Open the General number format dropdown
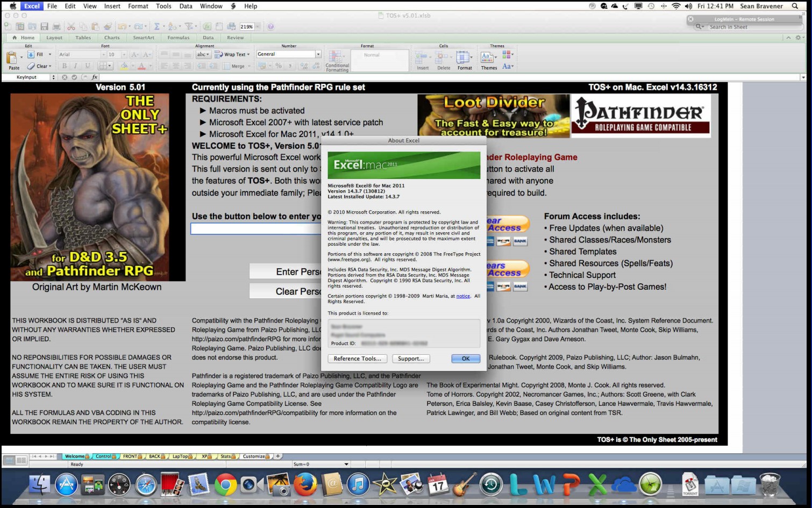Screen dimensions: 812x508 coord(318,54)
